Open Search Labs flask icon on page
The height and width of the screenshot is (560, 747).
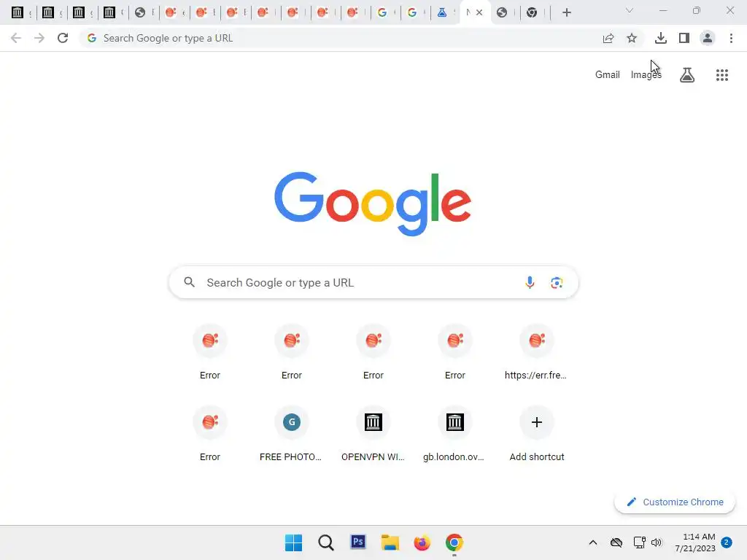(x=687, y=75)
